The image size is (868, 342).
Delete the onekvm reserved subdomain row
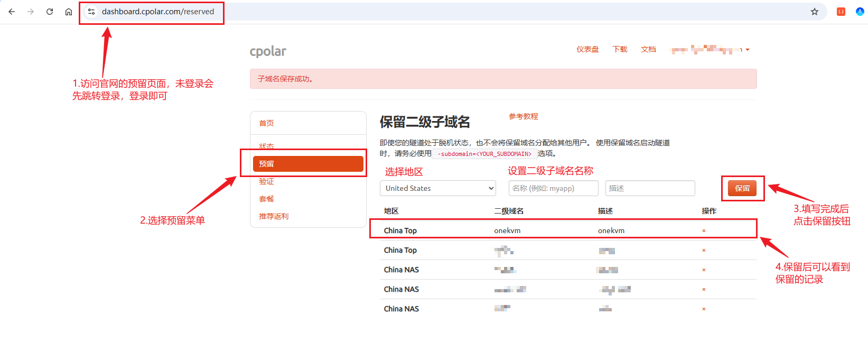[x=704, y=231]
